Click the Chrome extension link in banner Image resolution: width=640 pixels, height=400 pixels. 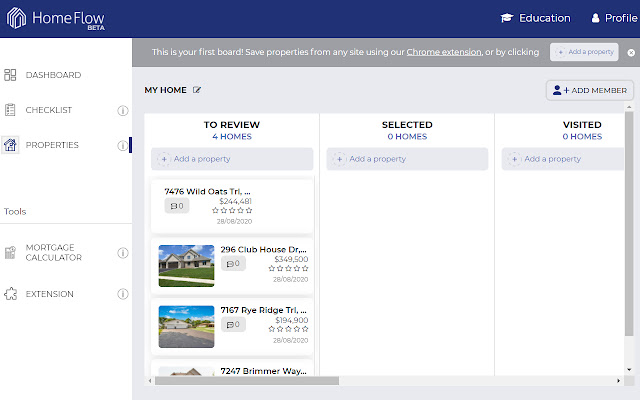pos(443,51)
